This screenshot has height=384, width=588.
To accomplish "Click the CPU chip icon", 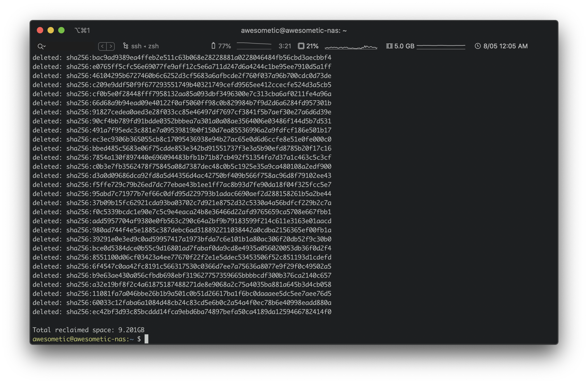I will click(x=301, y=46).
